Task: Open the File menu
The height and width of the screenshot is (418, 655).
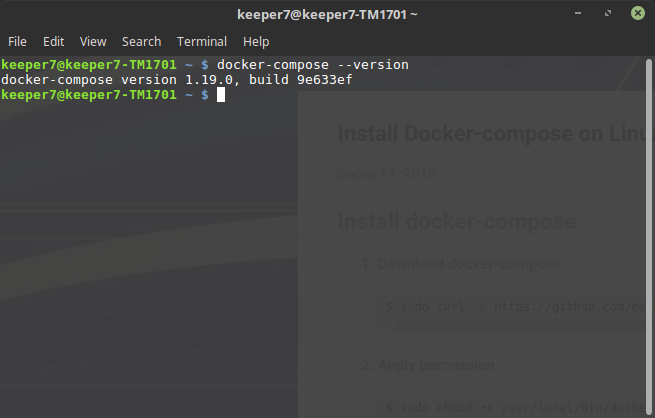Action: point(18,42)
